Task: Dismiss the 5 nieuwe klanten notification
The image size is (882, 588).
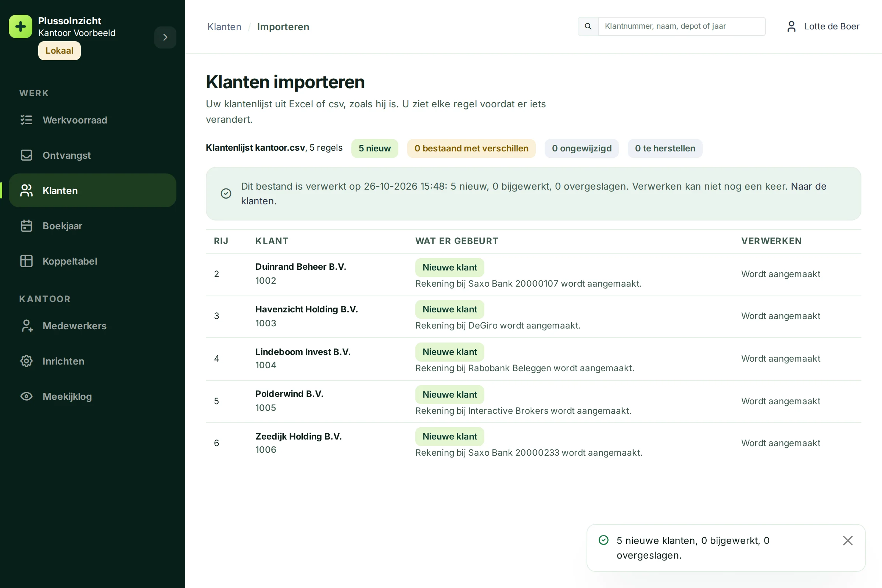Action: [847, 540]
